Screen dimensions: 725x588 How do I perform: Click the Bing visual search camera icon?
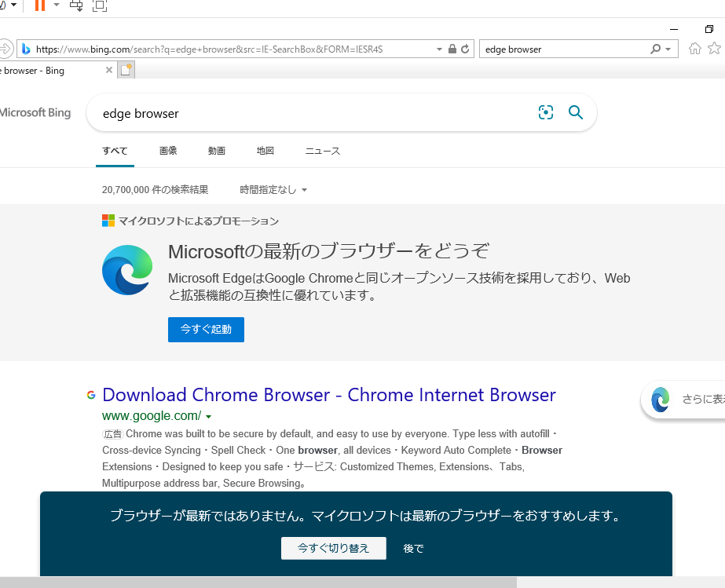545,112
